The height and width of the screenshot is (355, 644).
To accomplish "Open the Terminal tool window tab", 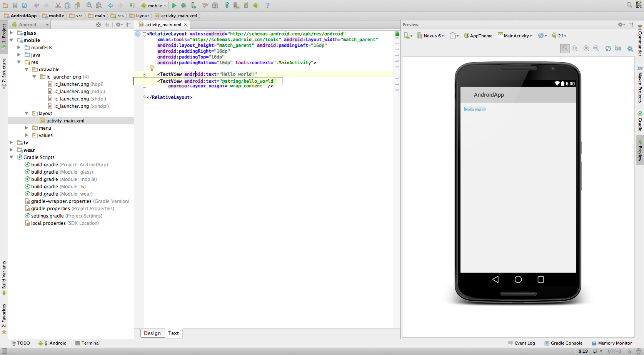I will [x=88, y=343].
